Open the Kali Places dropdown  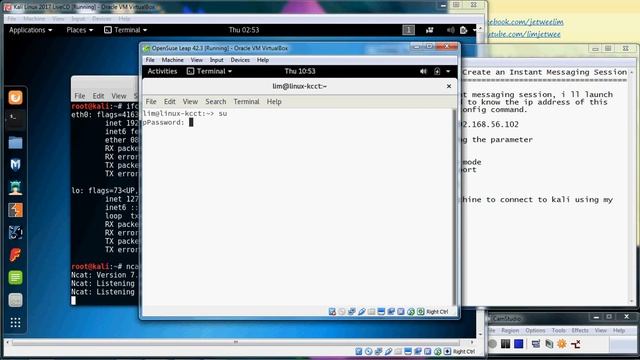click(80, 30)
